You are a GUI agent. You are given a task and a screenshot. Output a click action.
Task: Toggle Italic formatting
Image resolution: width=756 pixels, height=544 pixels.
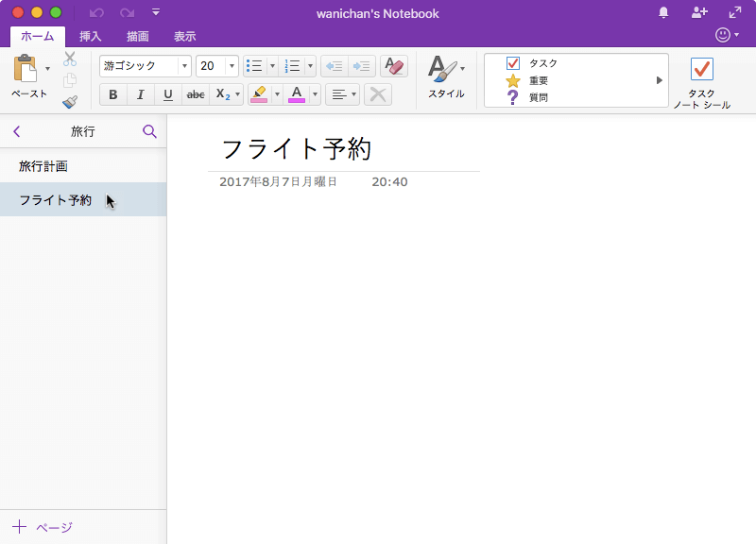click(140, 94)
